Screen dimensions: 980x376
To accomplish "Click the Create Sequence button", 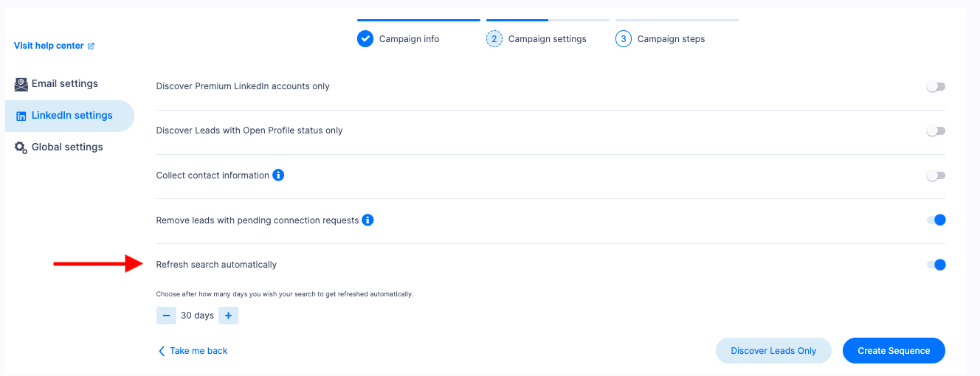I will click(894, 351).
